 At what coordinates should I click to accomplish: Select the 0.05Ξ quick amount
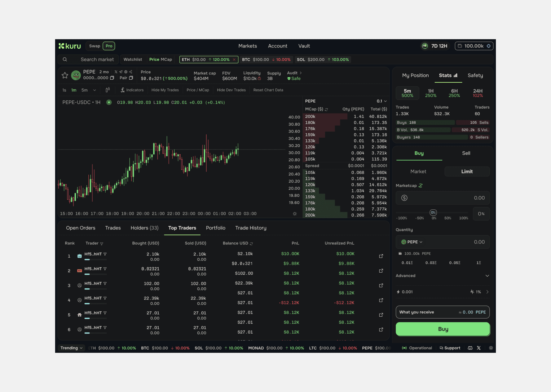(x=455, y=263)
